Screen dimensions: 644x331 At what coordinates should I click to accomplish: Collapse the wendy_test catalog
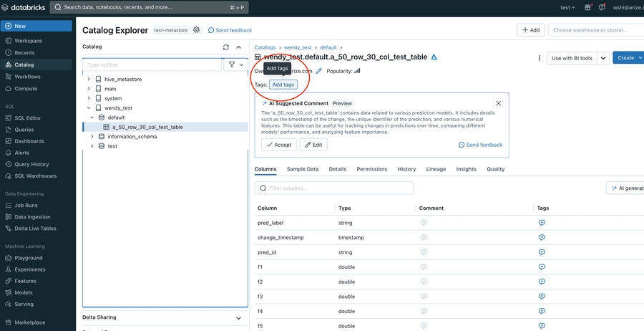(89, 107)
